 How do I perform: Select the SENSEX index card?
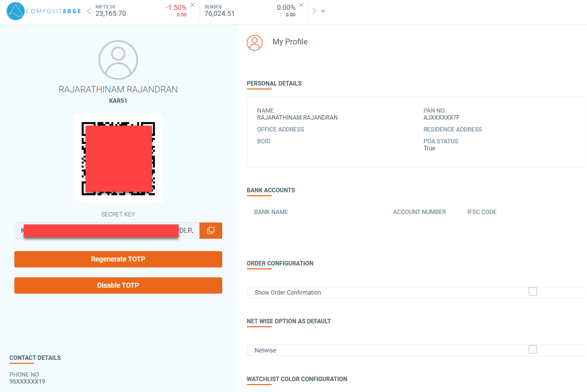coord(250,11)
